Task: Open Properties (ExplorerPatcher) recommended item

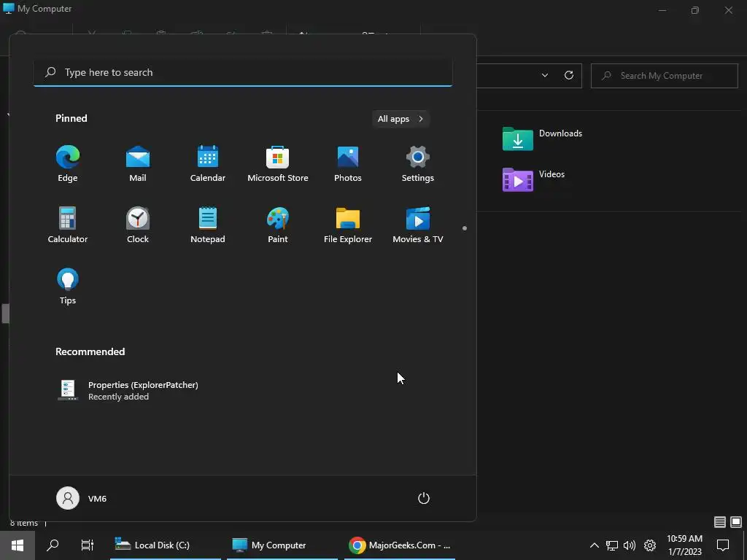Action: click(x=128, y=391)
